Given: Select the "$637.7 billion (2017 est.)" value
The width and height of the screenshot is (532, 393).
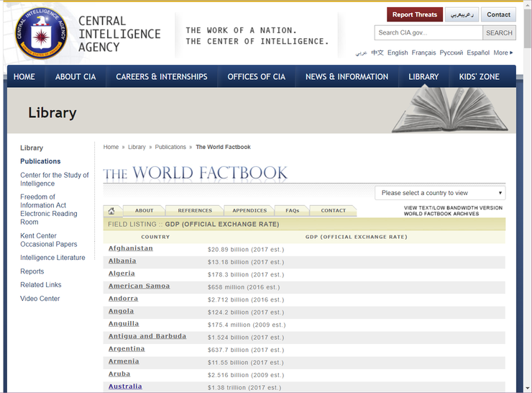Looking at the screenshot, I should coord(246,351).
